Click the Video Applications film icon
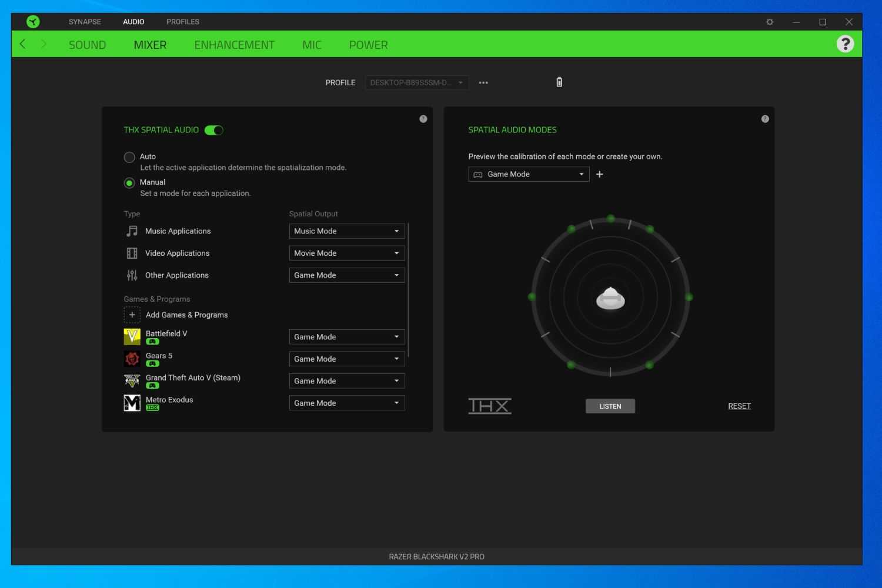This screenshot has height=588, width=882. tap(132, 253)
